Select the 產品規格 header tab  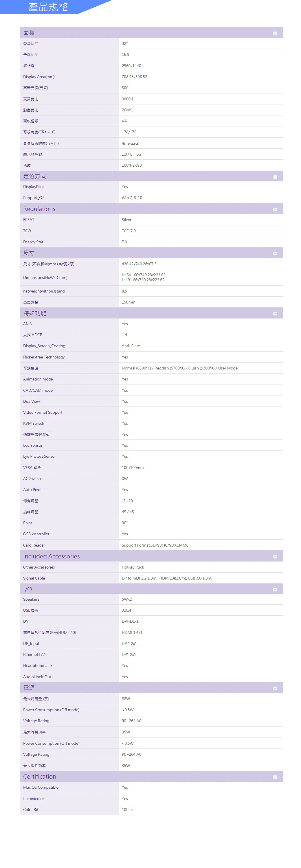point(48,7)
